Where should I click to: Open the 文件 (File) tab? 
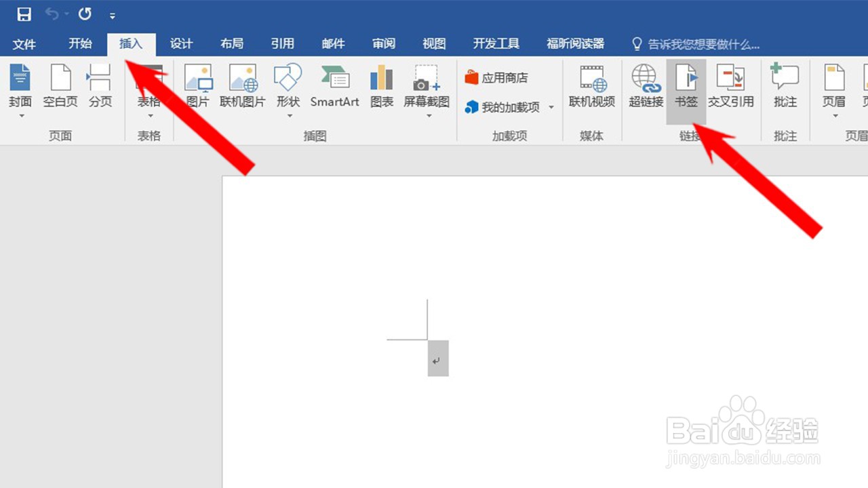[x=24, y=44]
